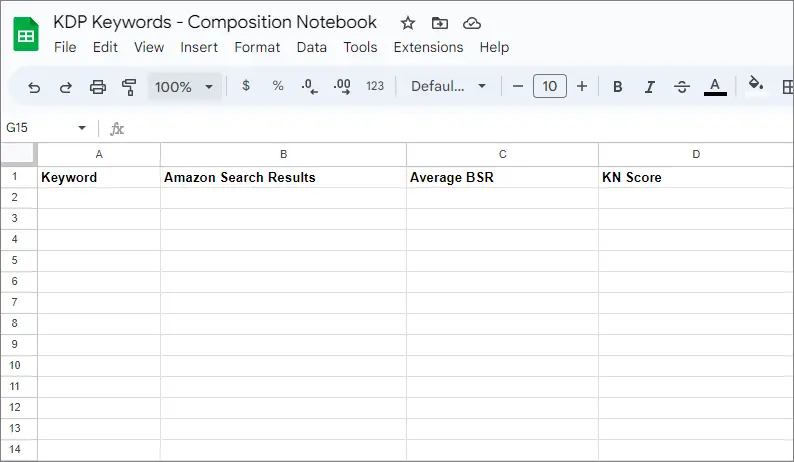
Task: Format as percent
Action: tap(277, 86)
